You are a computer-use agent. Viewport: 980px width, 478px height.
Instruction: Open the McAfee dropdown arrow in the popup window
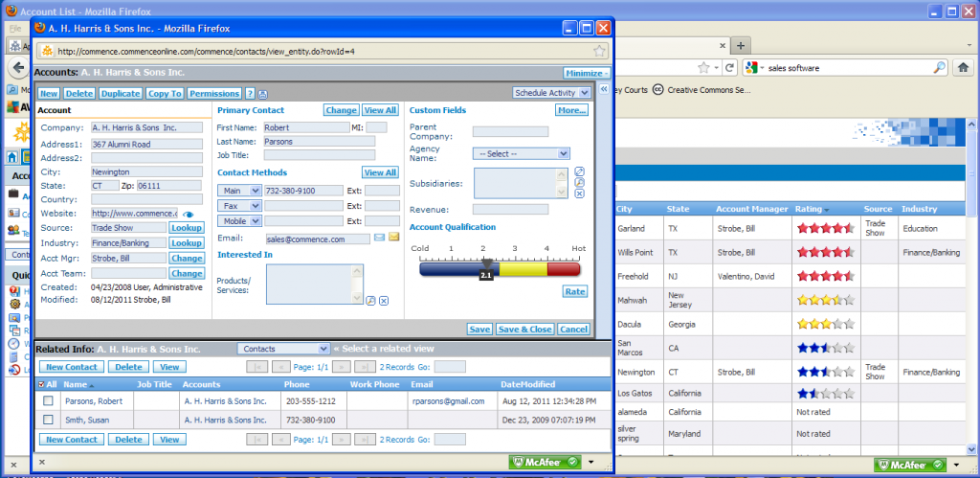click(x=591, y=463)
